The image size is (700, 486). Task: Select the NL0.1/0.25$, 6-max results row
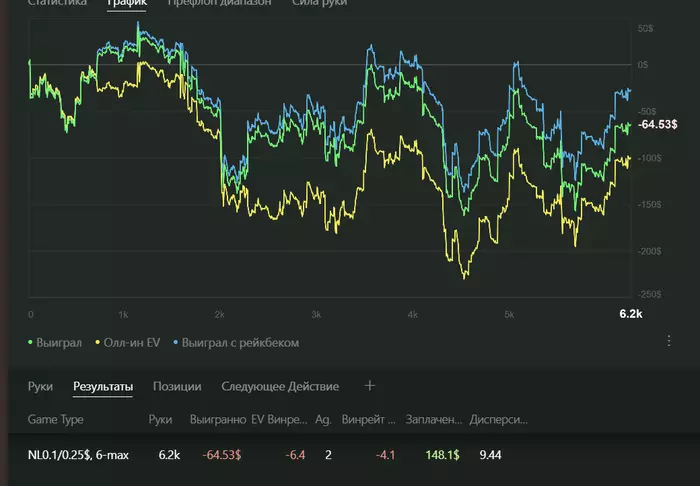click(80, 455)
